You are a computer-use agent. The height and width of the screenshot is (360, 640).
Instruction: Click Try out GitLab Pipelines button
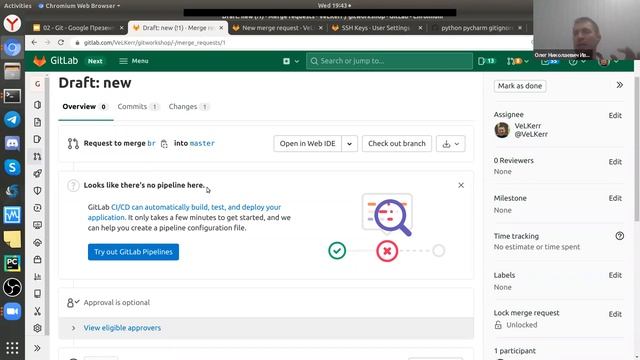pyautogui.click(x=133, y=252)
